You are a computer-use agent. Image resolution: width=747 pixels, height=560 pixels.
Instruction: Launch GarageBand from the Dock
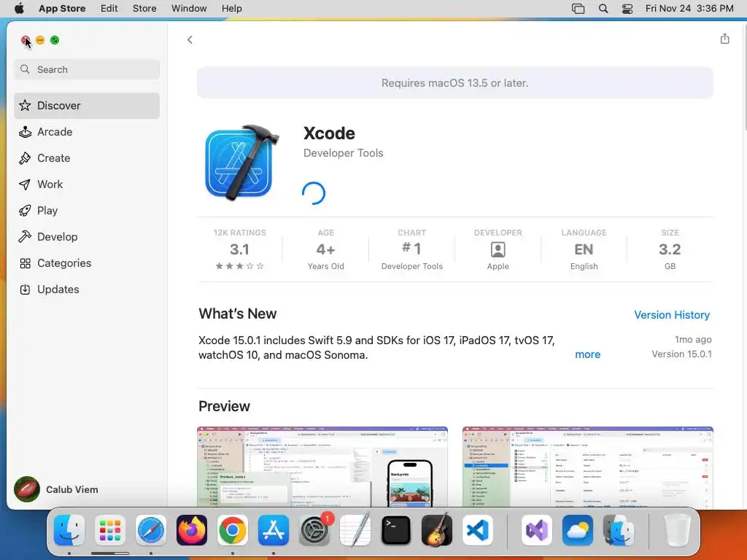pyautogui.click(x=437, y=529)
